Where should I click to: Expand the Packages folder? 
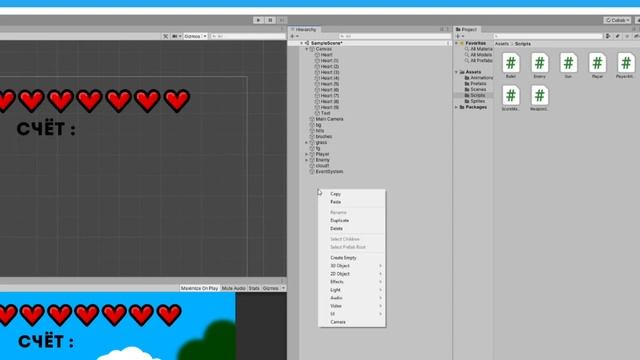coord(456,107)
